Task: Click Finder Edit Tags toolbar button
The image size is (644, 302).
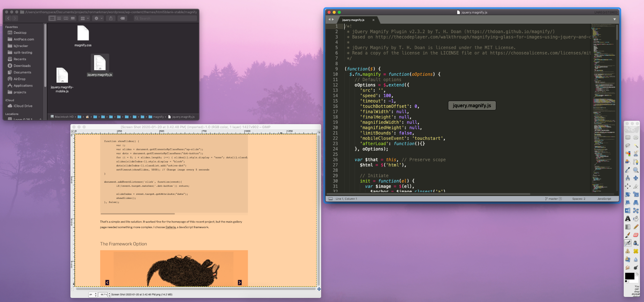Action: [123, 18]
